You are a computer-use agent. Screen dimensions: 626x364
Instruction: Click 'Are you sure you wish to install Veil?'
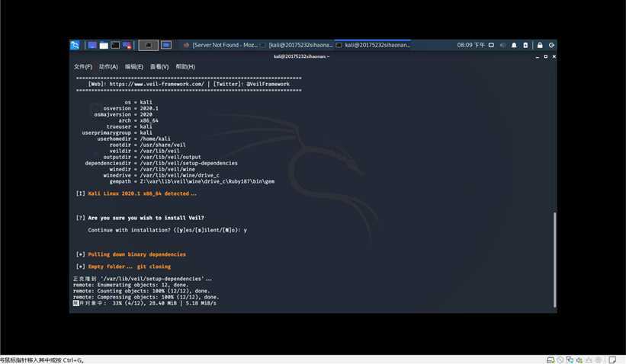pyautogui.click(x=146, y=218)
